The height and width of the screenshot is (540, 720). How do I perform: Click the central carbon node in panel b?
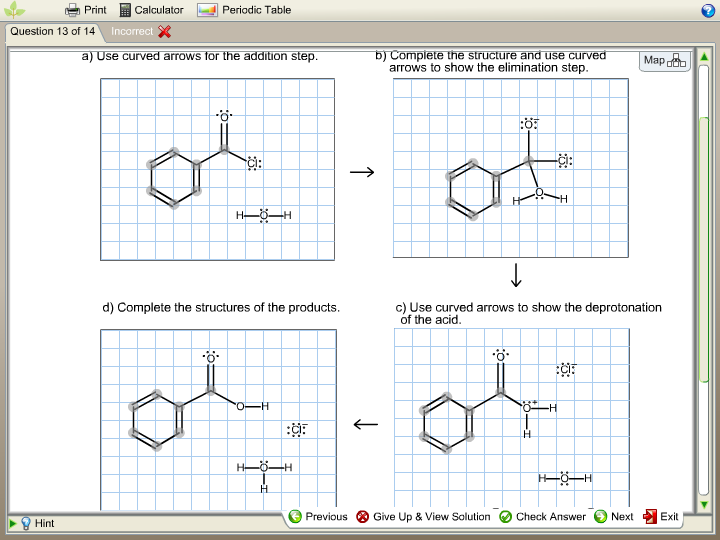[x=529, y=161]
